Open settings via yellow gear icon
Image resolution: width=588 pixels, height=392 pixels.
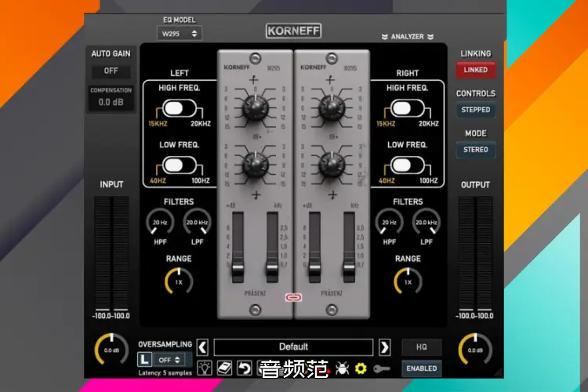(361, 368)
